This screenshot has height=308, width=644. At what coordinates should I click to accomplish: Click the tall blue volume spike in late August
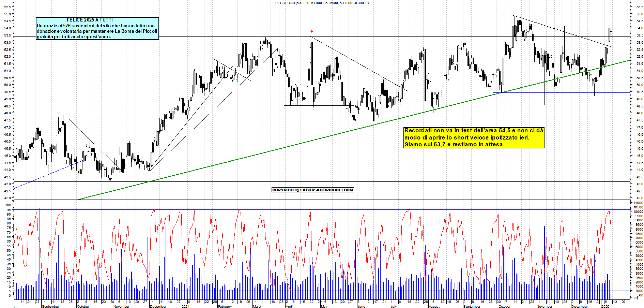(40, 254)
